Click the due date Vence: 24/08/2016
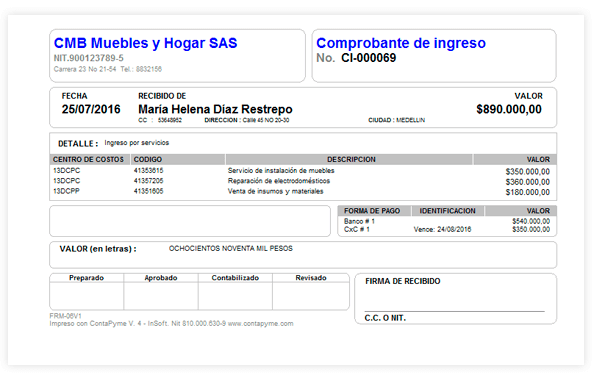The height and width of the screenshot is (383, 596). (442, 229)
